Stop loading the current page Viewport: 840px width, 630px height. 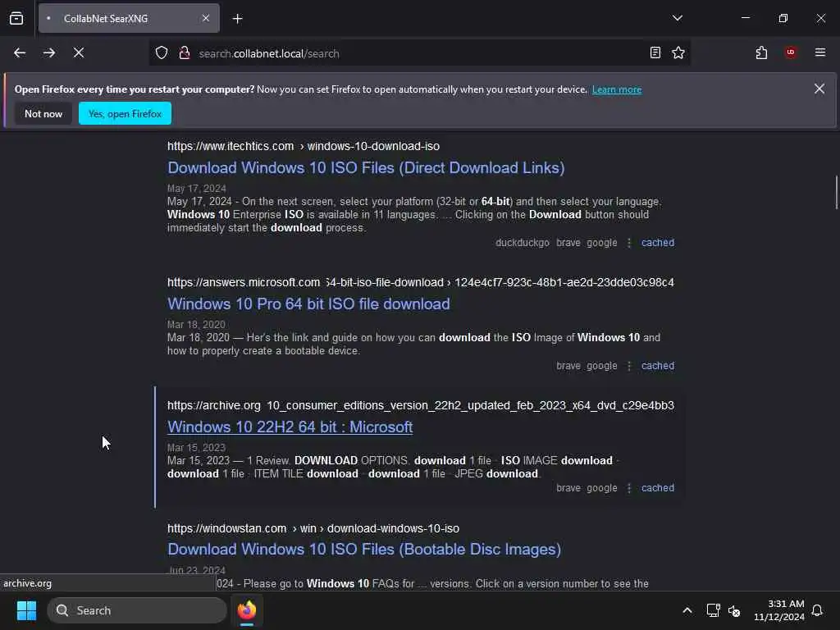coord(79,53)
